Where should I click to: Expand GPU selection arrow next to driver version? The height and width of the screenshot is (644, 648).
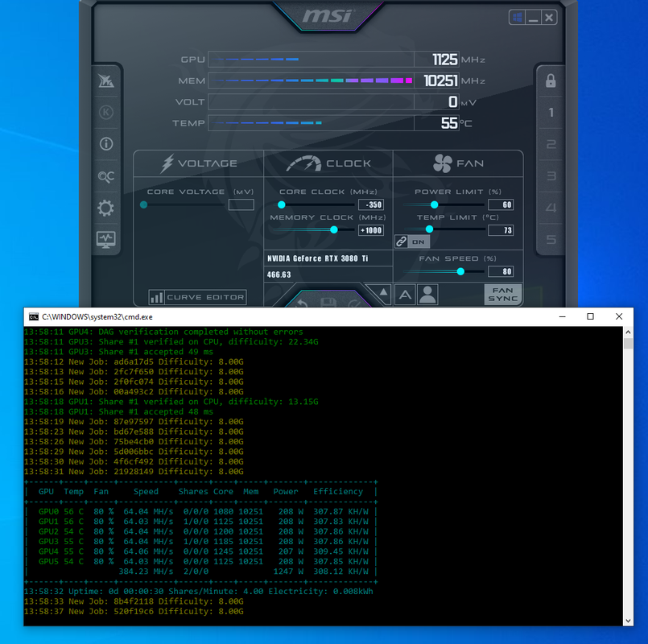point(383,292)
